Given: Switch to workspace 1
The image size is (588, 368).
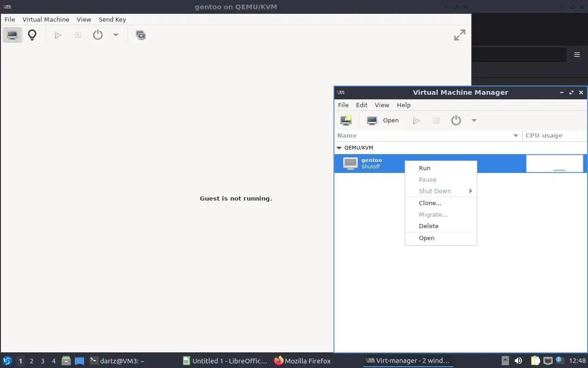Looking at the screenshot, I should point(21,361).
